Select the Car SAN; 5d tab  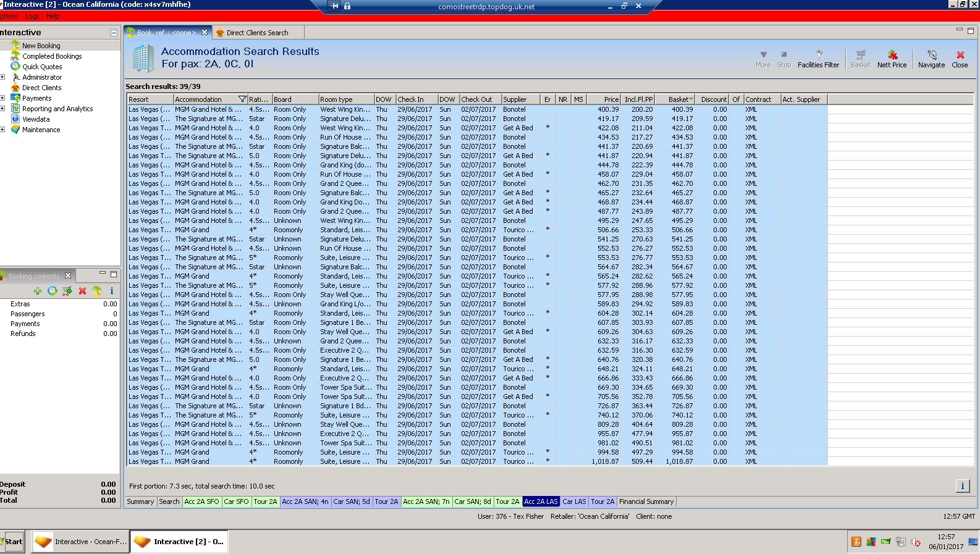(351, 502)
